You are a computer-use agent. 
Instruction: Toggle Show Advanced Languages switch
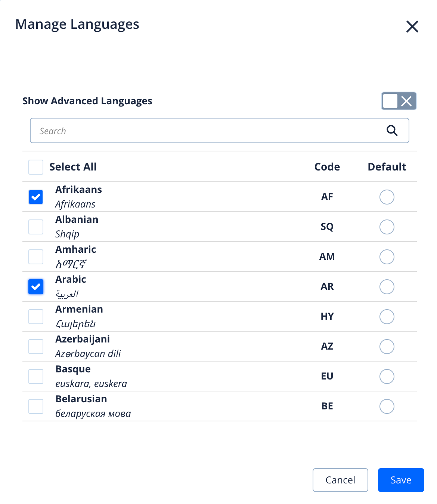[399, 101]
